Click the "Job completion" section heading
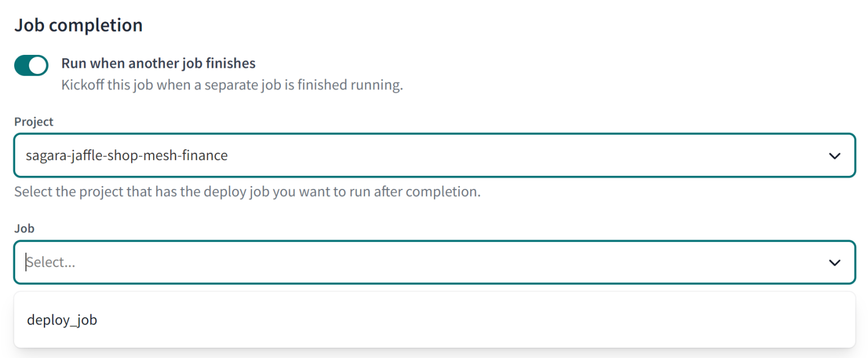 (79, 25)
